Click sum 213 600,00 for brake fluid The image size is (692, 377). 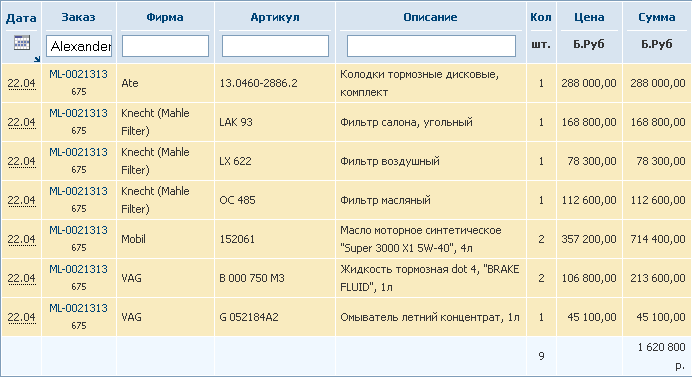coord(658,278)
